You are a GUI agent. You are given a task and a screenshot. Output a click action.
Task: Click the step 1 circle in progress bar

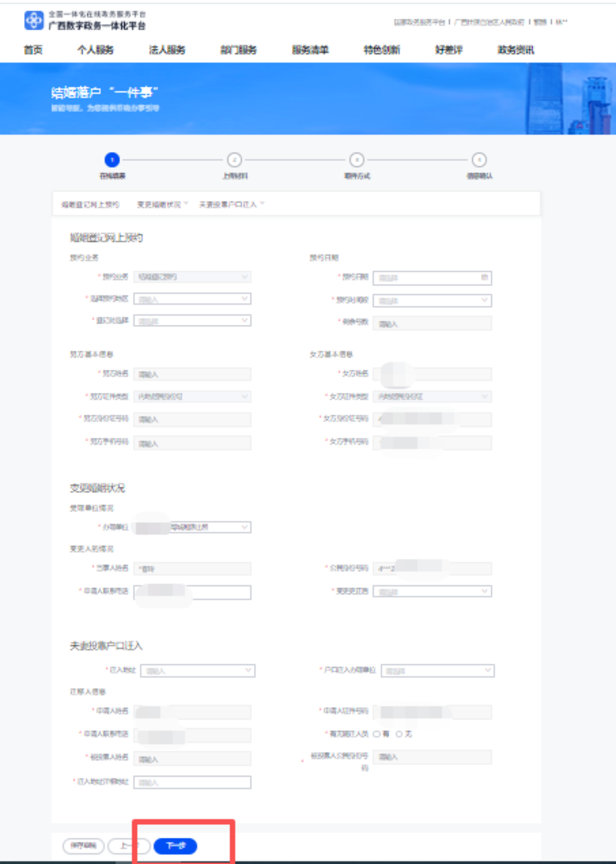[x=112, y=160]
